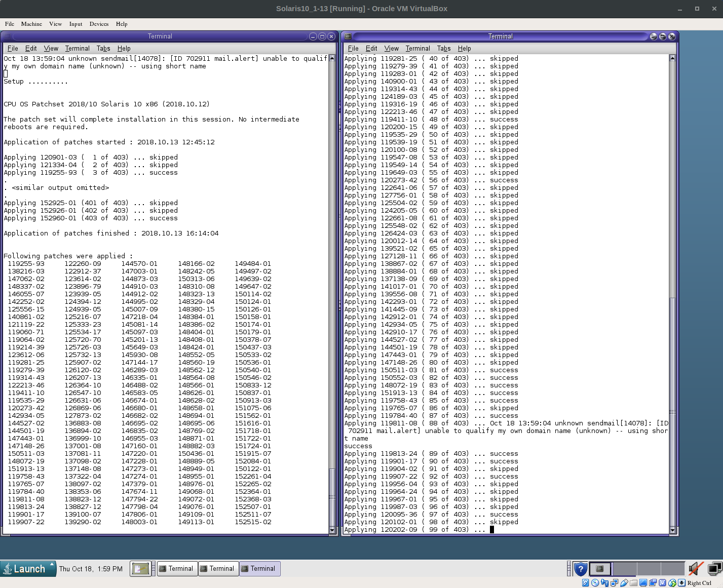Open the network monitors tray icon
Screen dimensions: 723x588
click(715, 569)
